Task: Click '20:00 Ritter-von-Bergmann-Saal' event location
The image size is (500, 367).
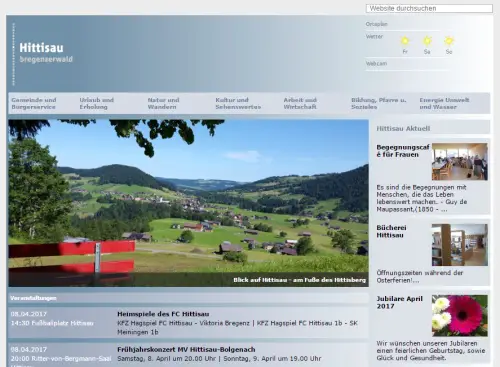Action: (61, 359)
